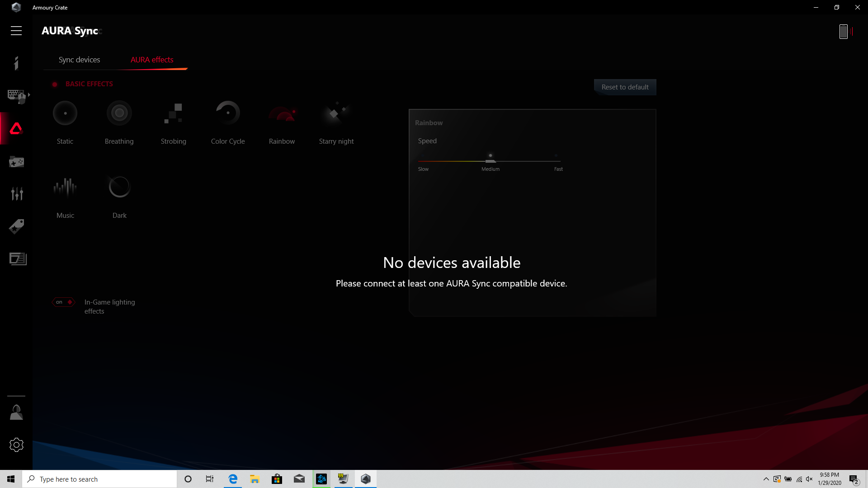Open the ROG home sidebar icon
Viewport: 868px width, 488px height.
[16, 63]
